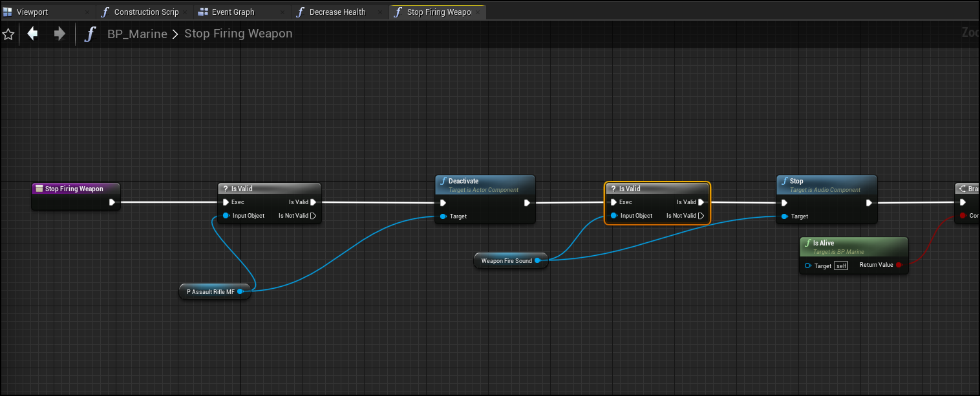Click Stop Firing Weapon in the breadcrumb
The image size is (980, 396).
click(x=239, y=34)
